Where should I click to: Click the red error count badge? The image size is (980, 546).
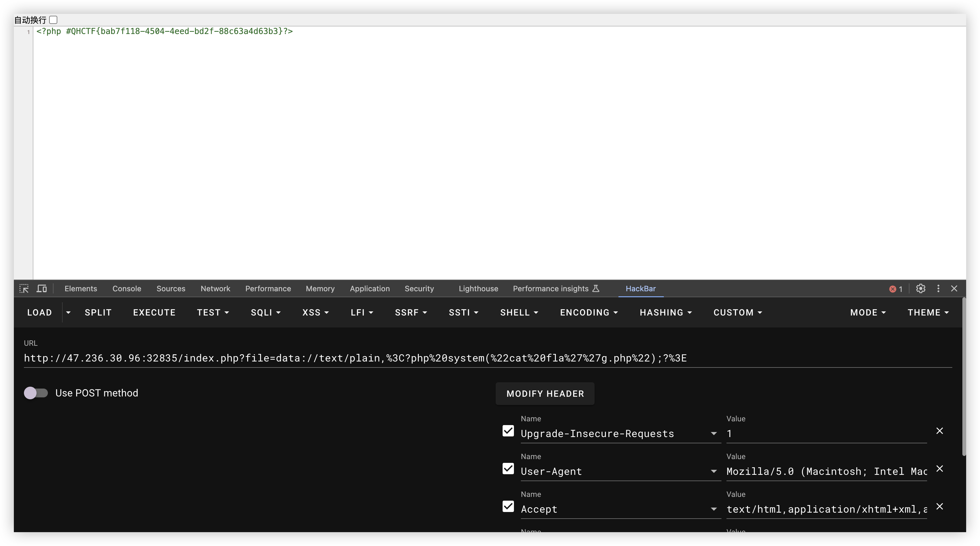(896, 289)
